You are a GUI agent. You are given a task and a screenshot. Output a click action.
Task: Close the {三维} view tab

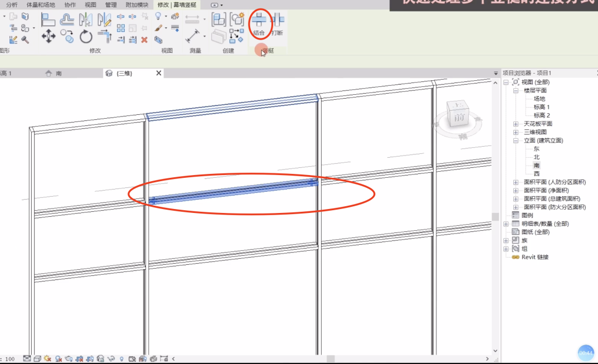pos(159,74)
